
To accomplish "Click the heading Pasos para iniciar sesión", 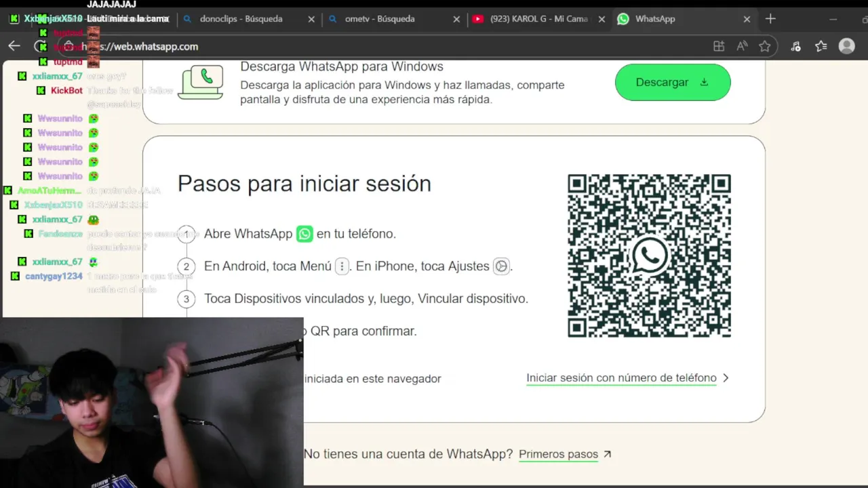I will pyautogui.click(x=304, y=184).
